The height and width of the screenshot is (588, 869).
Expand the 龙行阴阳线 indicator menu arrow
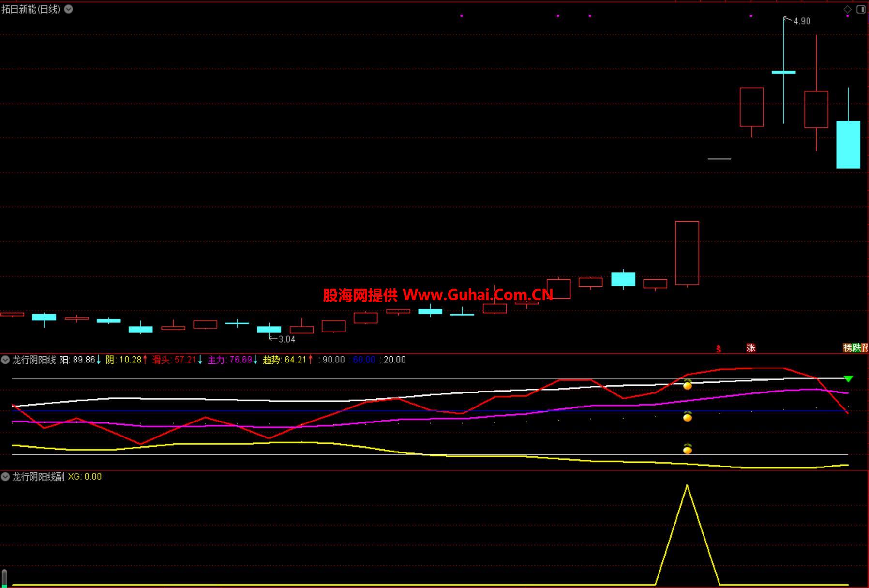pyautogui.click(x=5, y=360)
